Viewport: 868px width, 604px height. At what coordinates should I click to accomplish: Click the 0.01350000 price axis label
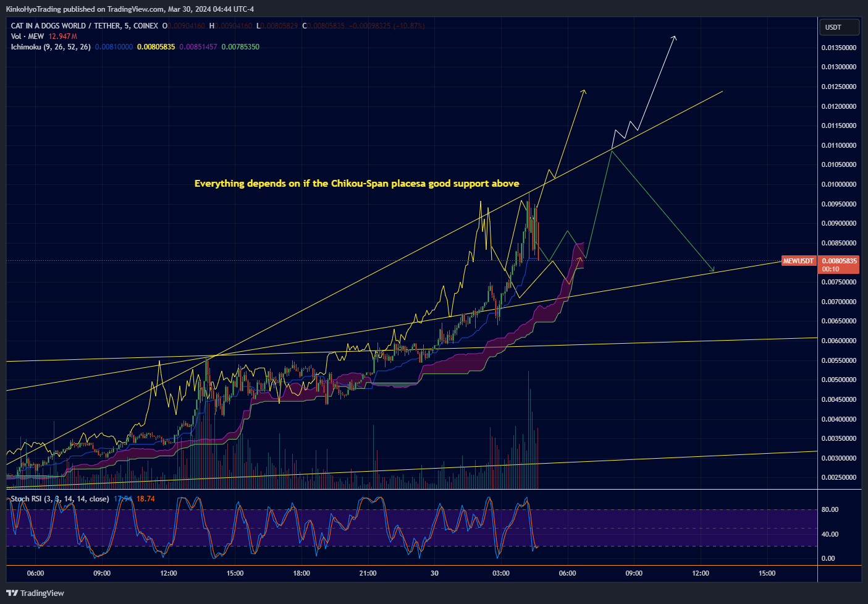[839, 48]
